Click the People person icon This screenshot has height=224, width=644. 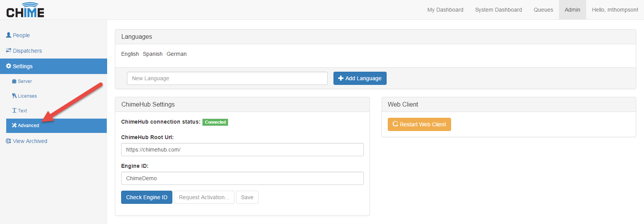[9, 35]
